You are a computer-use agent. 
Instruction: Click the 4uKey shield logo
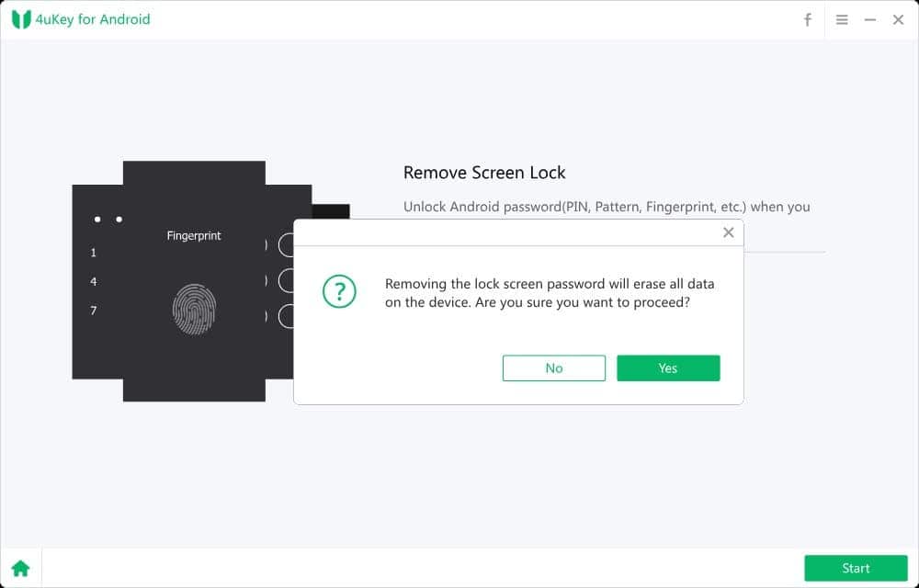(x=21, y=19)
